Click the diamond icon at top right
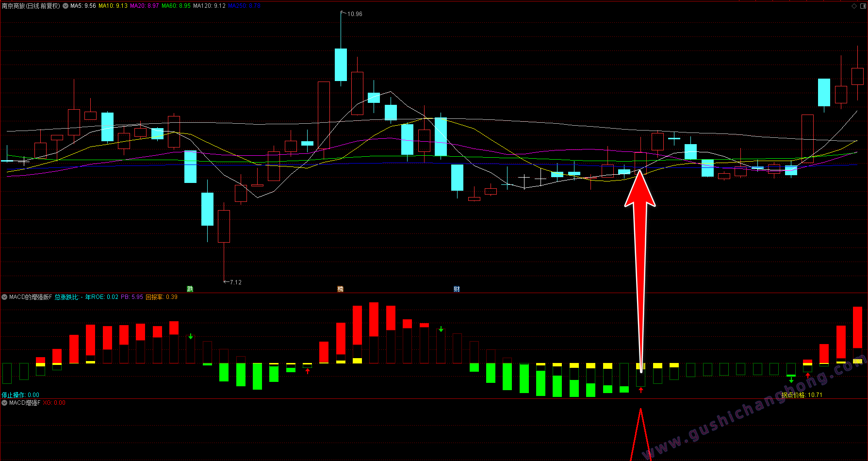Image resolution: width=868 pixels, height=461 pixels. click(x=854, y=6)
